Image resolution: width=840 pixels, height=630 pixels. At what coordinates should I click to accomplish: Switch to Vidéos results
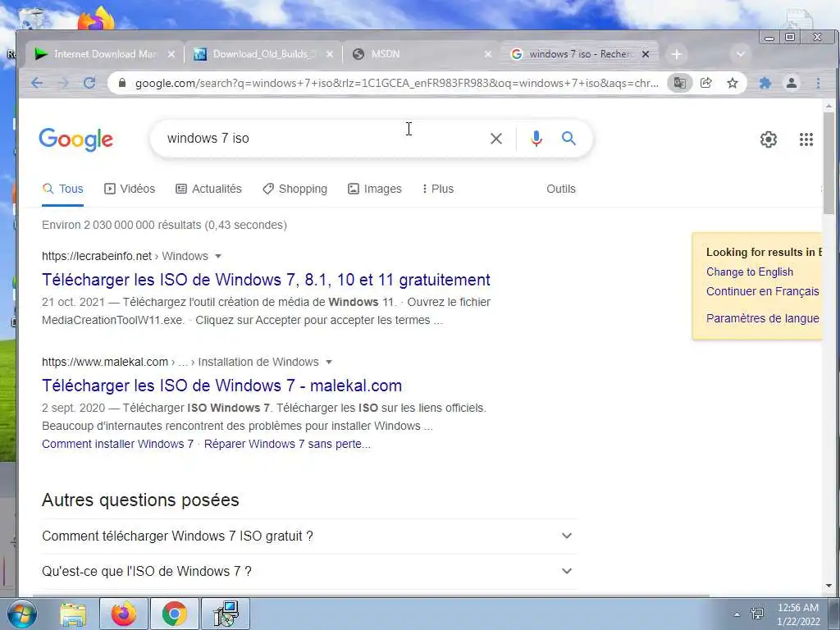tap(130, 189)
